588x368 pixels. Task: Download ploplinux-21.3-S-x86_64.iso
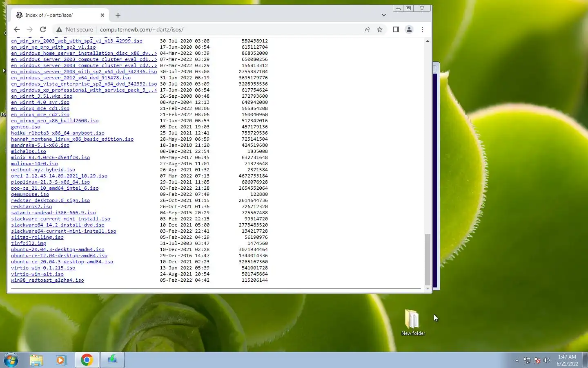tap(50, 182)
